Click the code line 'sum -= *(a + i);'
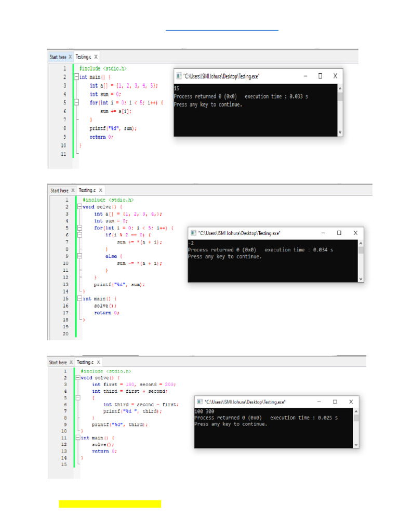The image size is (399, 532). 139,263
